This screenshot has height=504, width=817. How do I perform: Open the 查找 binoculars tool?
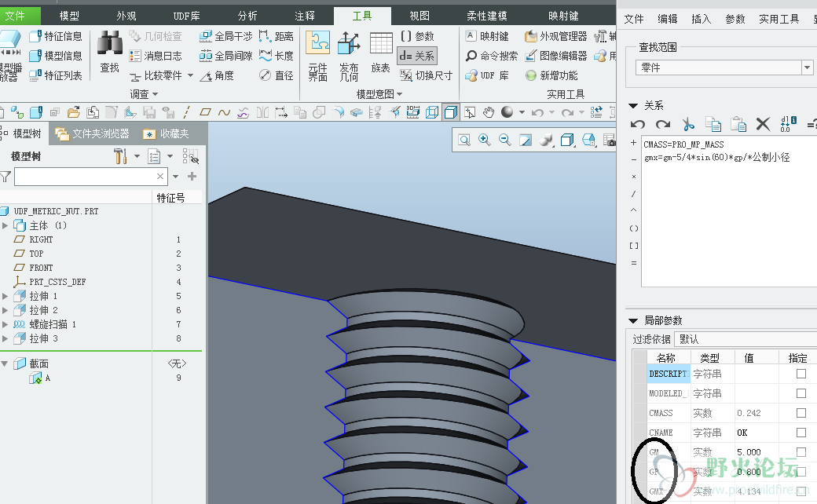tap(109, 52)
